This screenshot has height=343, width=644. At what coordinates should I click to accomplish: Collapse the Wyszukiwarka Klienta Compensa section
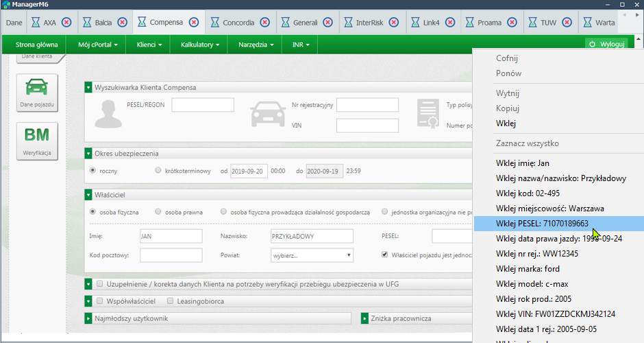point(88,87)
